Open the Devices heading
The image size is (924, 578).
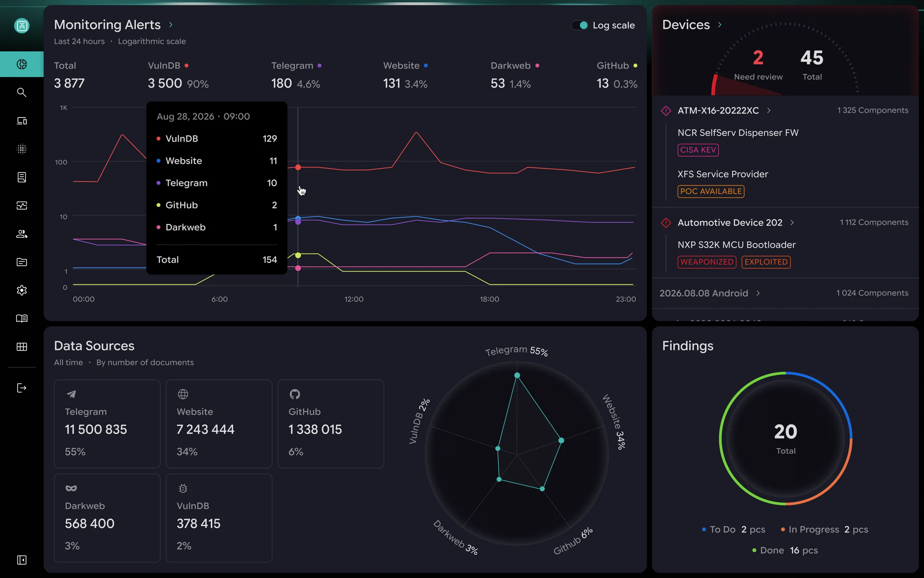[x=686, y=25]
